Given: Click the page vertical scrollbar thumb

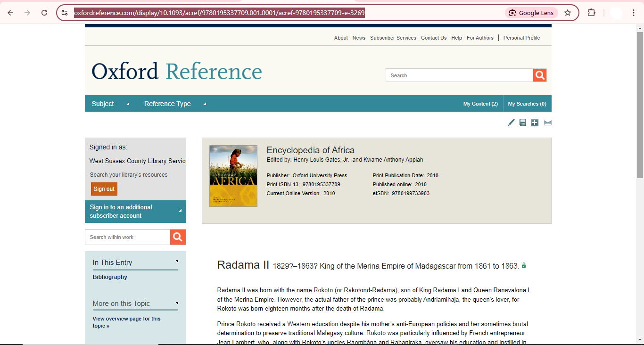Looking at the screenshot, I should [x=640, y=105].
